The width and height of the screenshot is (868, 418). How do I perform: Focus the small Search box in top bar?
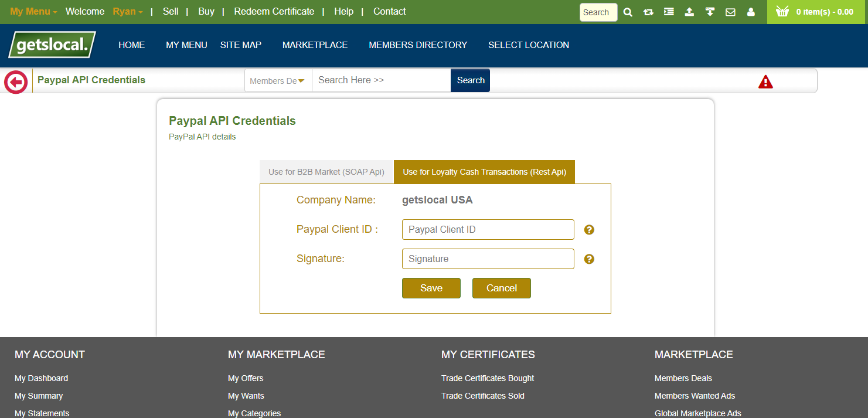tap(598, 12)
